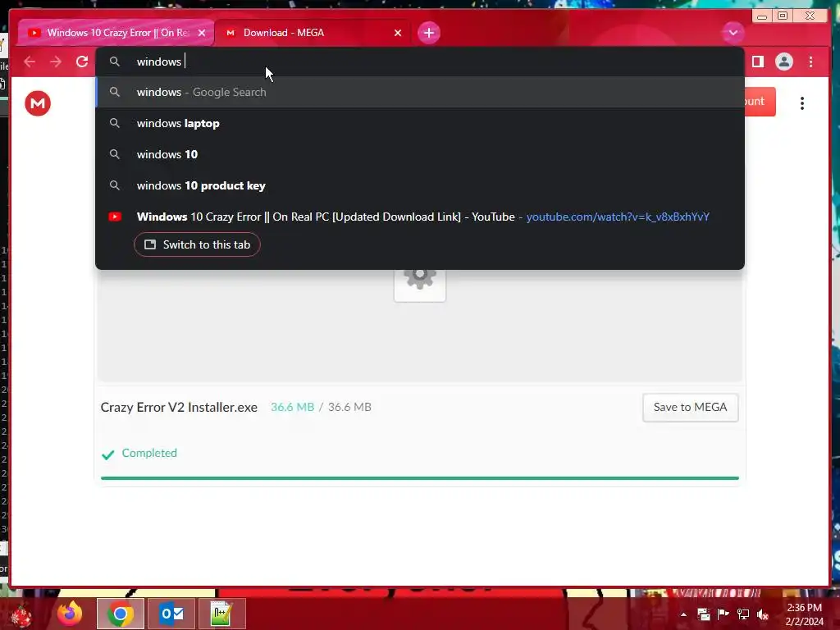
Task: Click the '36.6 MB' downloaded size text
Action: (293, 407)
